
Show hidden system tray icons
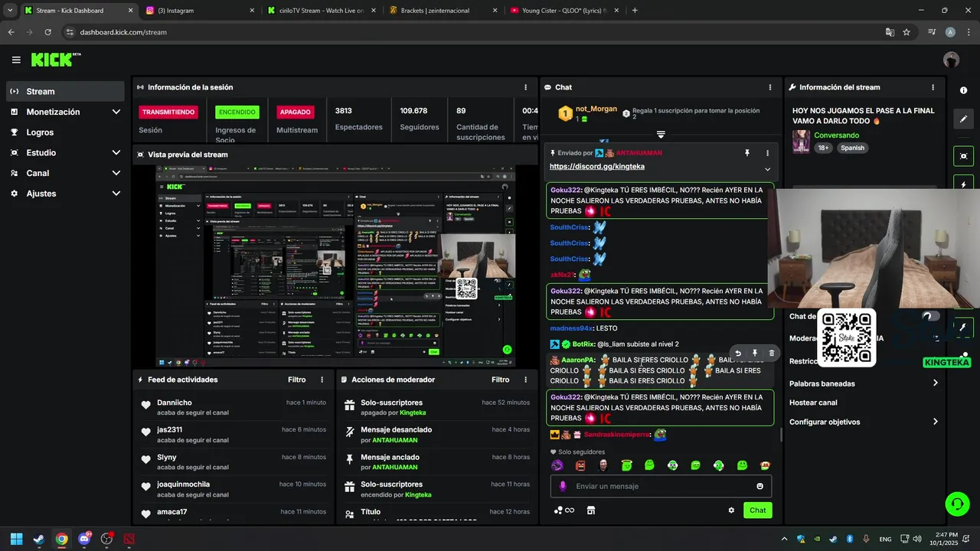point(783,539)
